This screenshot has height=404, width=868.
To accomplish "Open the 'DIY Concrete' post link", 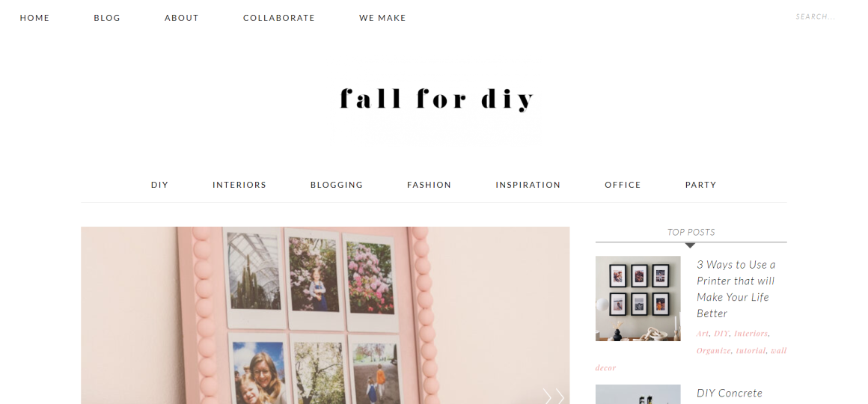I will [x=730, y=394].
